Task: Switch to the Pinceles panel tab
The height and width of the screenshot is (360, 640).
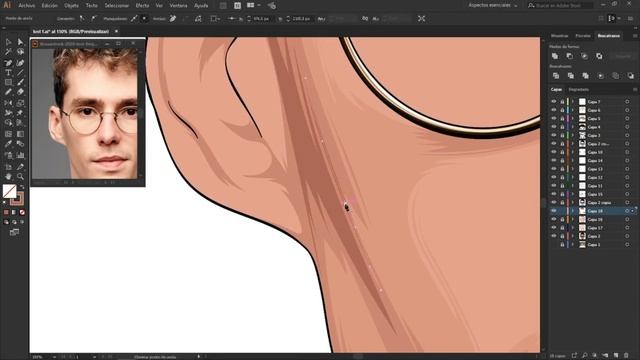Action: point(582,36)
